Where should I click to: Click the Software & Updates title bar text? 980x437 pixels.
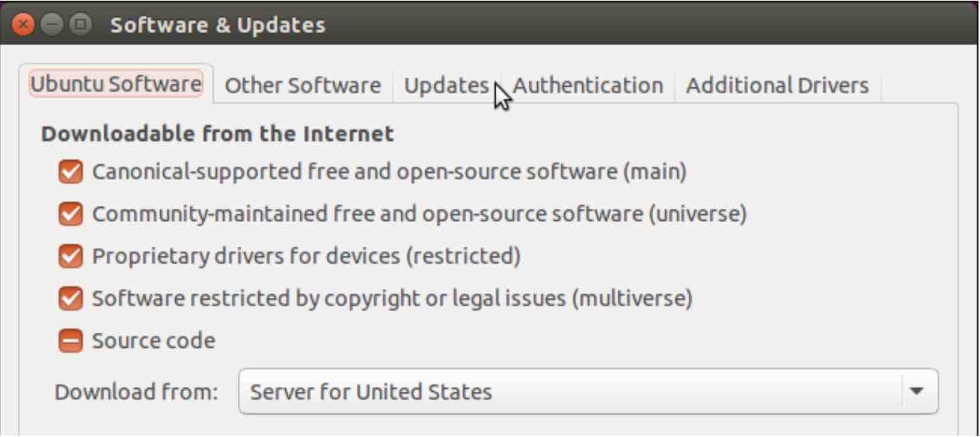pos(218,26)
